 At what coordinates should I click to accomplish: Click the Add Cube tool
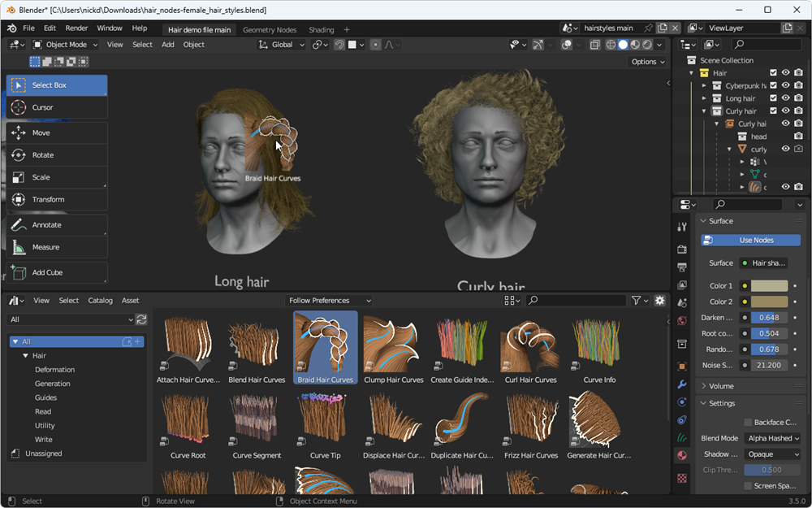point(56,272)
